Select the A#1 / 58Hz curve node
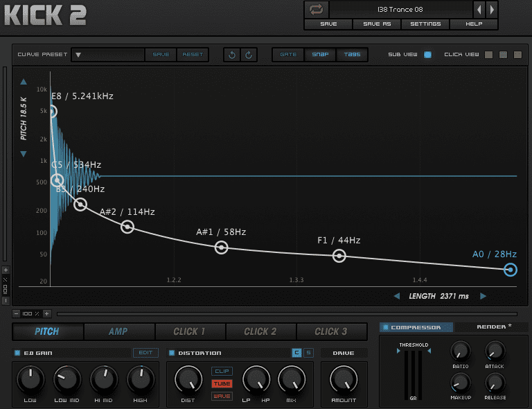 point(221,247)
